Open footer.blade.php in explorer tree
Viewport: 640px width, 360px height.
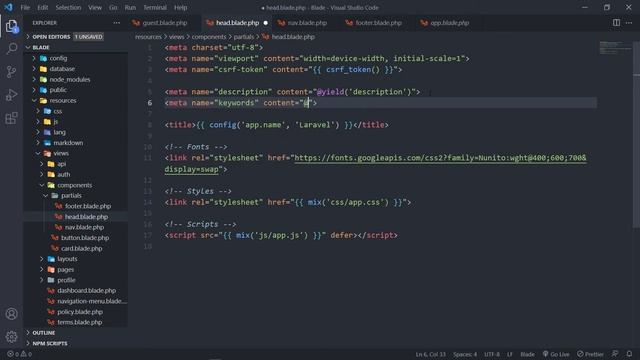click(x=87, y=206)
